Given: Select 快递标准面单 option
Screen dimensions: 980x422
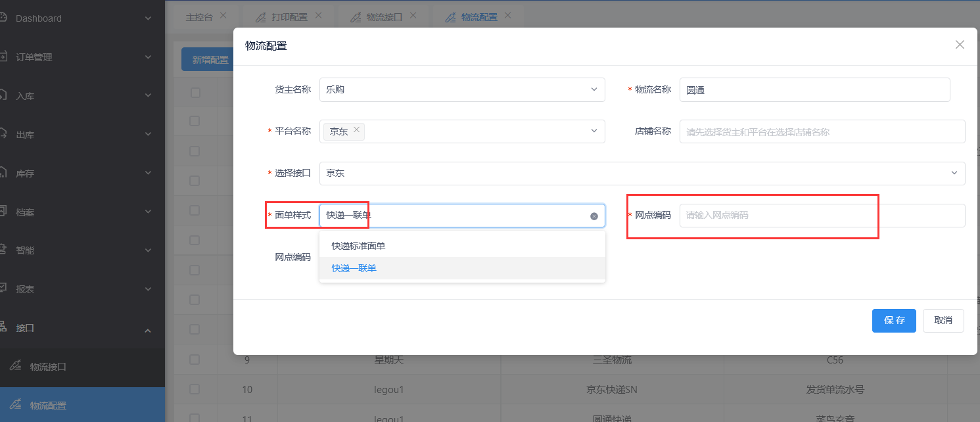Looking at the screenshot, I should pos(462,246).
